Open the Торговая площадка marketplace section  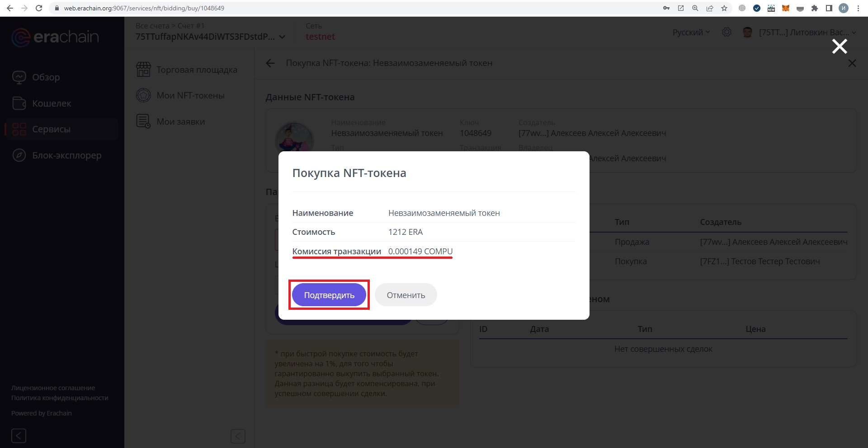tap(196, 70)
